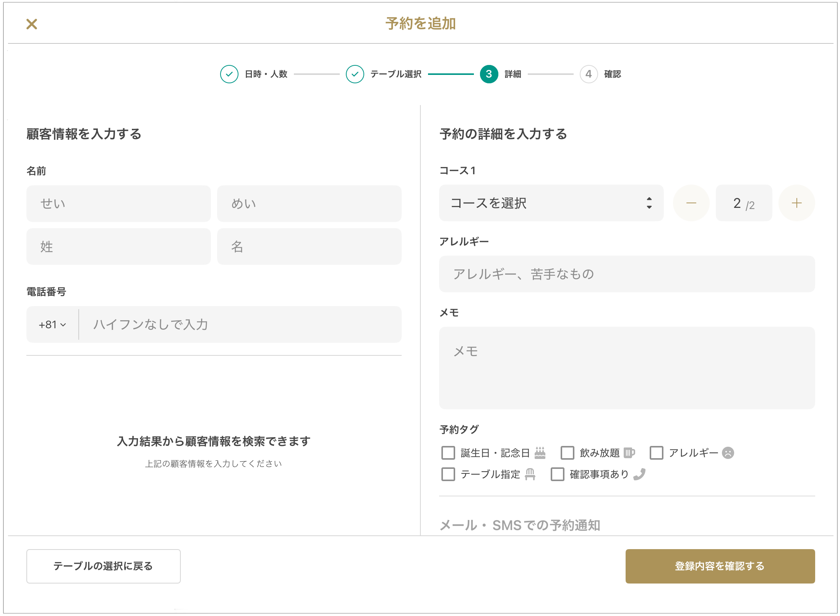Enable the 飲み放題 tag checkbox
The height and width of the screenshot is (616, 840).
point(567,453)
